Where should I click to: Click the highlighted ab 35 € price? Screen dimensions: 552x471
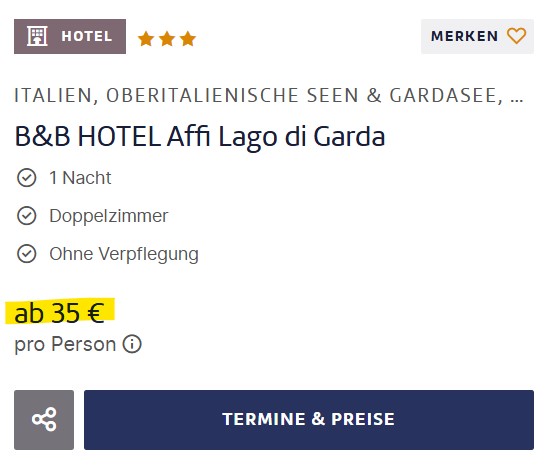click(x=59, y=313)
